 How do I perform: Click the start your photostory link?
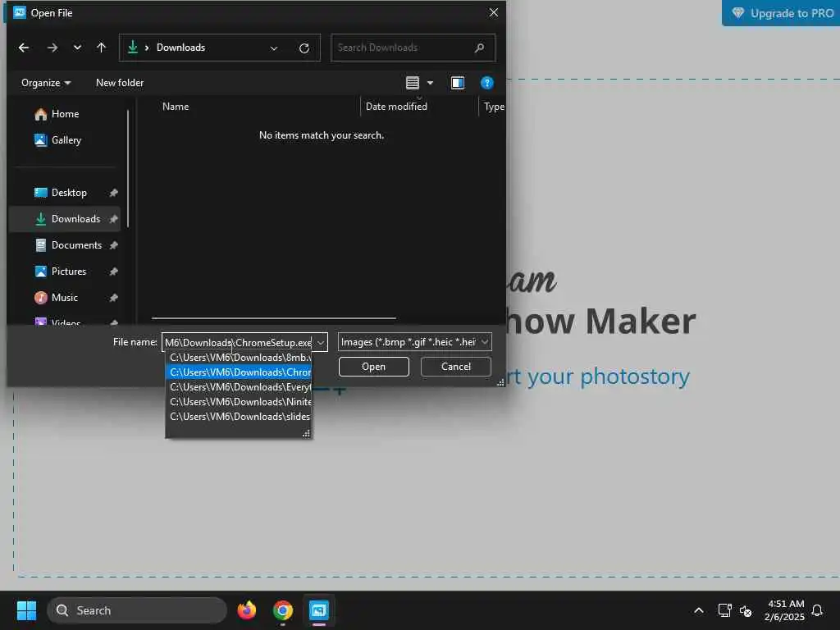pyautogui.click(x=597, y=377)
